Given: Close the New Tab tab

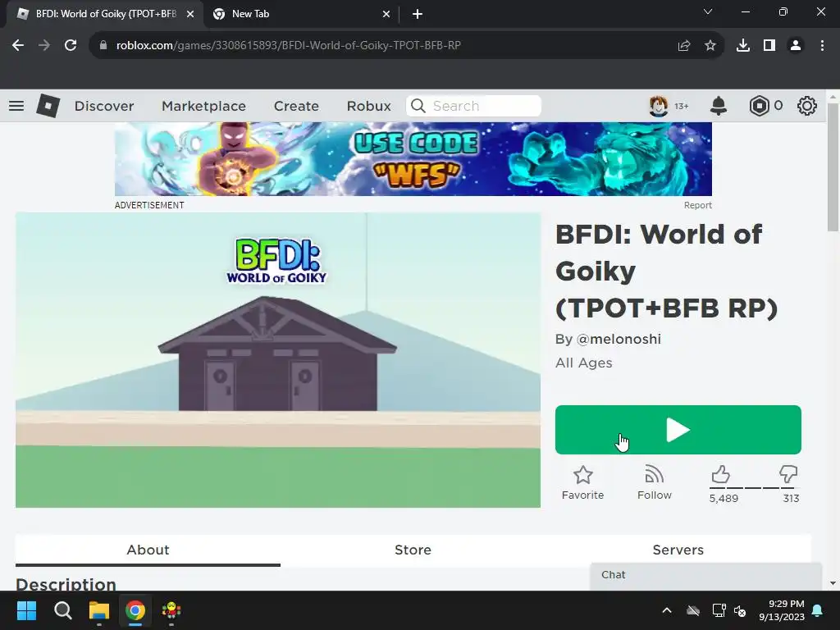Looking at the screenshot, I should point(386,14).
